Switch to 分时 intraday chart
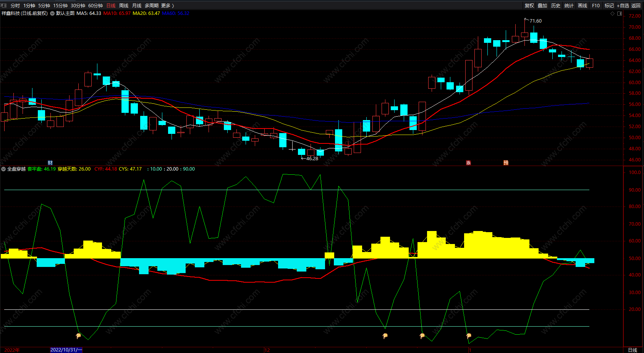644x353 pixels. (15, 6)
